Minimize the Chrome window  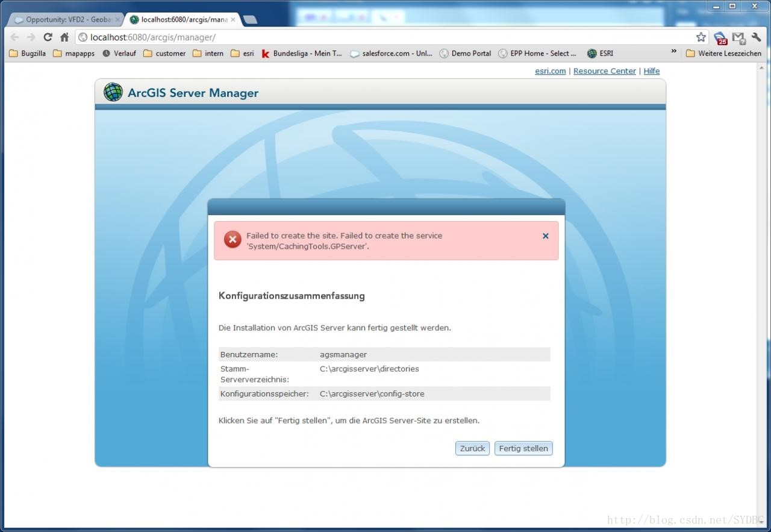point(716,6)
